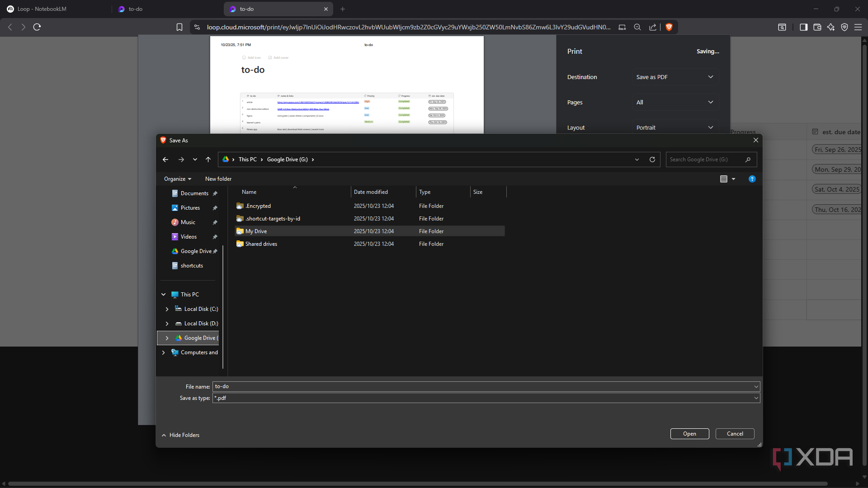Image resolution: width=868 pixels, height=488 pixels.
Task: Open Leo AI assistant icon
Action: [831, 27]
